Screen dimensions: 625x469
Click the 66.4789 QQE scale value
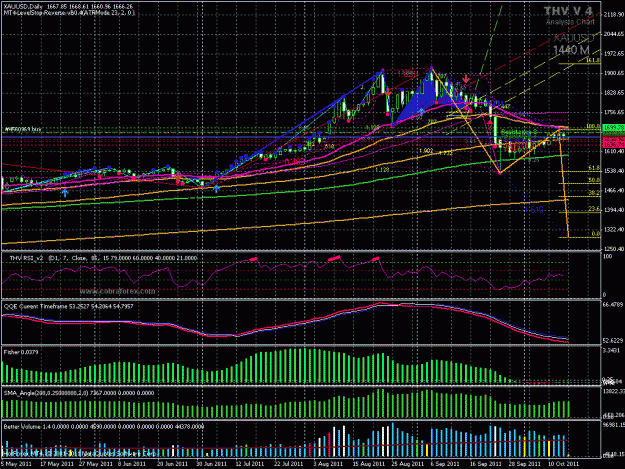pyautogui.click(x=613, y=304)
